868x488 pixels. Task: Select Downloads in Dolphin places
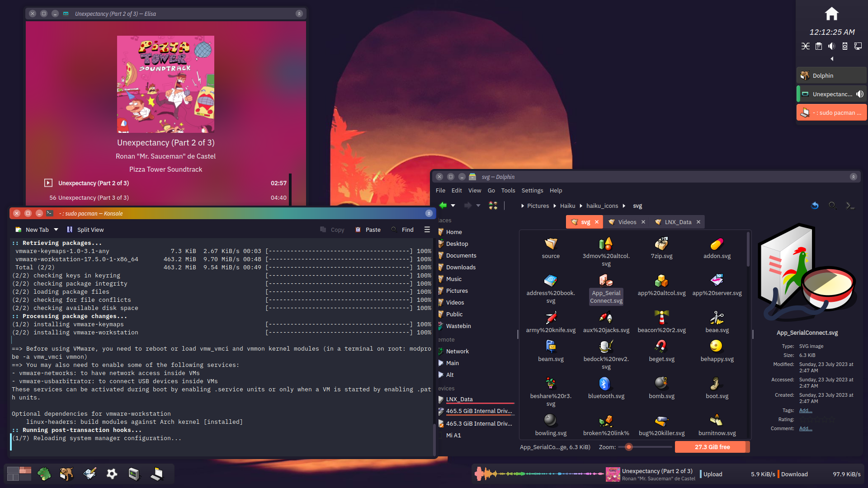pos(460,267)
